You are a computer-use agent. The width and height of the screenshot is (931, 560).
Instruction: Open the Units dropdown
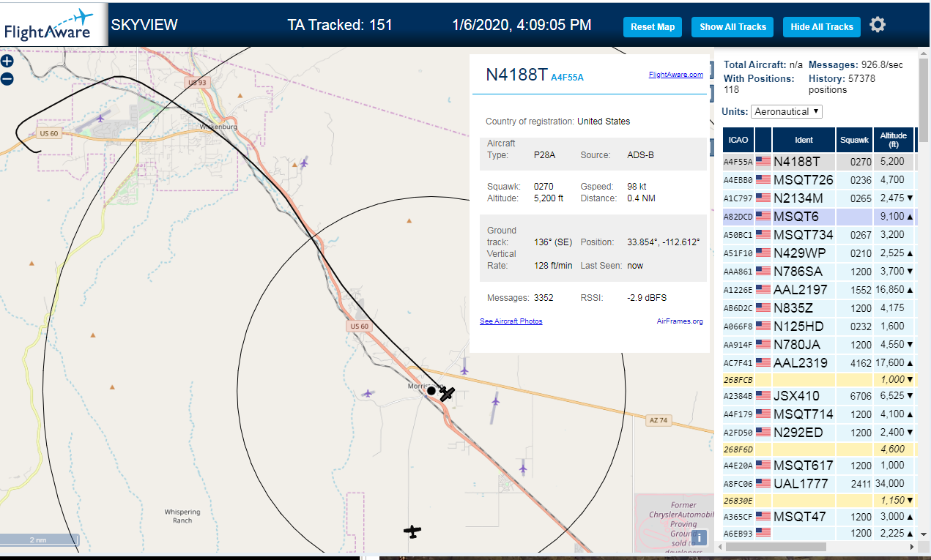click(x=787, y=112)
